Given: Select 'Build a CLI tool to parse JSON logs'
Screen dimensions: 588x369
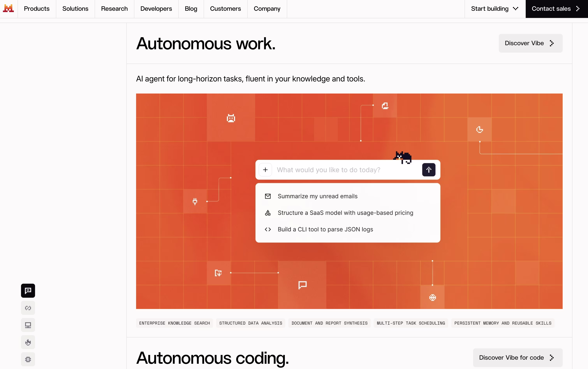Looking at the screenshot, I should coord(348,229).
